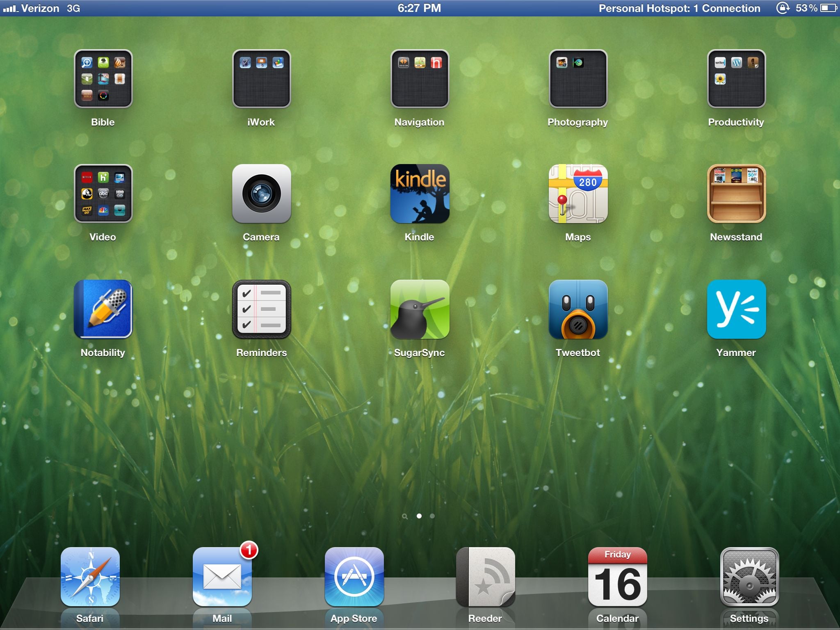This screenshot has width=840, height=630.
Task: Open the Bible folder
Action: [103, 79]
